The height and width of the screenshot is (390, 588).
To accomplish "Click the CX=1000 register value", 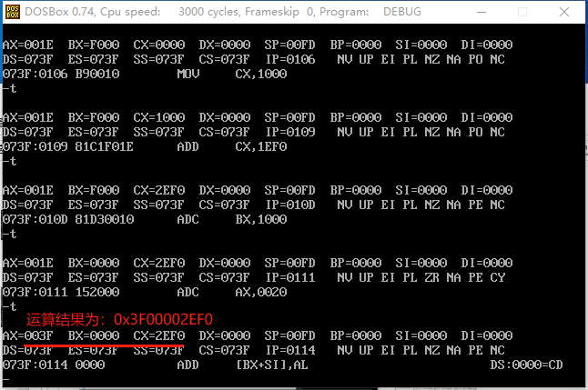I will pos(159,117).
